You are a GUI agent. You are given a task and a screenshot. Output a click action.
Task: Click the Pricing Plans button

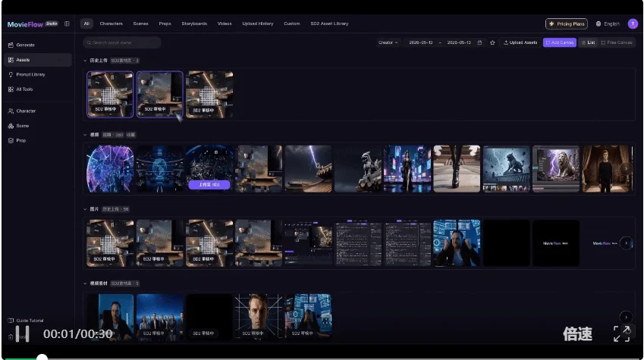click(x=567, y=23)
